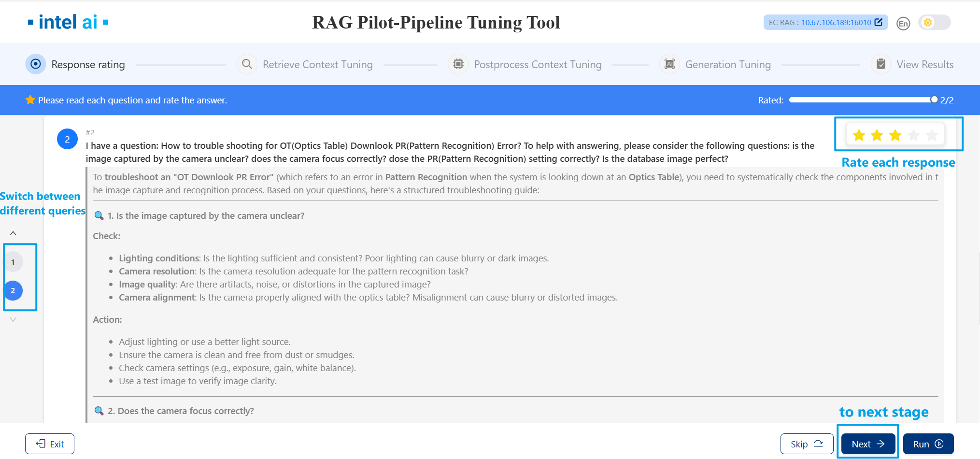Open the language switcher En icon
This screenshot has width=980, height=459.
point(903,23)
